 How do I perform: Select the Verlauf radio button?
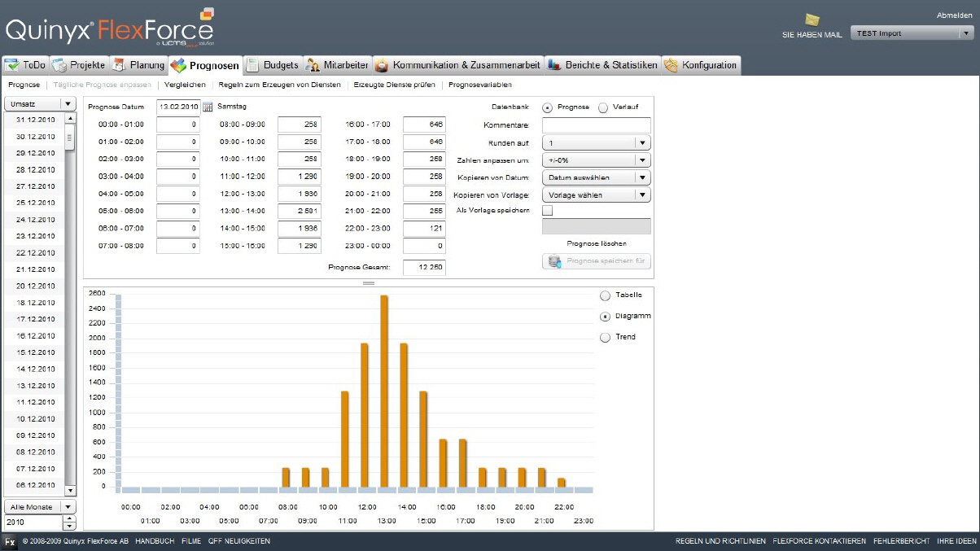tap(603, 107)
